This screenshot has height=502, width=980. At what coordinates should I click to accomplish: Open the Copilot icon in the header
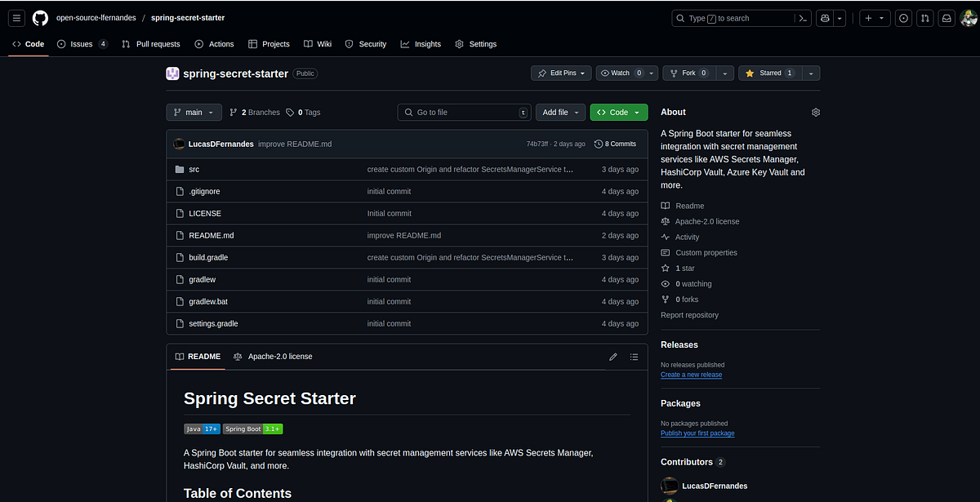click(x=824, y=18)
